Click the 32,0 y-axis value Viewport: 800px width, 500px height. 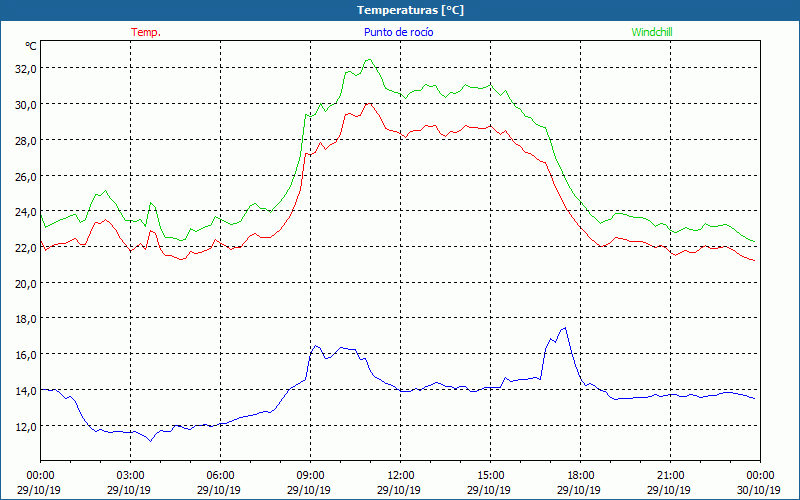(26, 68)
